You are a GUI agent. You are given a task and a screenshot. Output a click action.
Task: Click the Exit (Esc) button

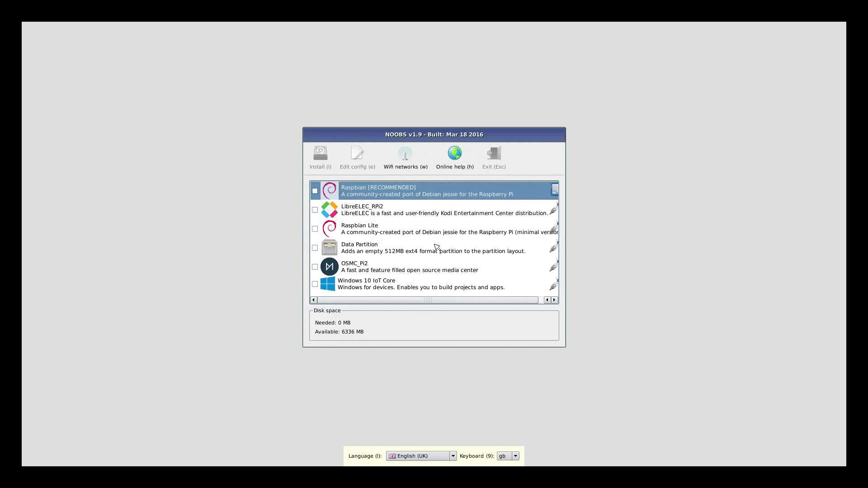point(494,157)
